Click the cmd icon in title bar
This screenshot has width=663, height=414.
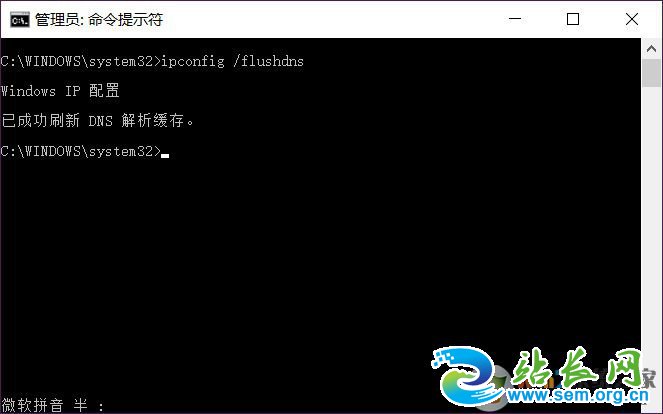[x=20, y=19]
